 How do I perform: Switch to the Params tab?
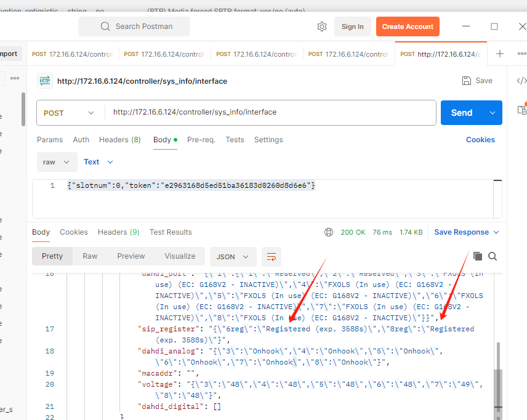tap(50, 140)
